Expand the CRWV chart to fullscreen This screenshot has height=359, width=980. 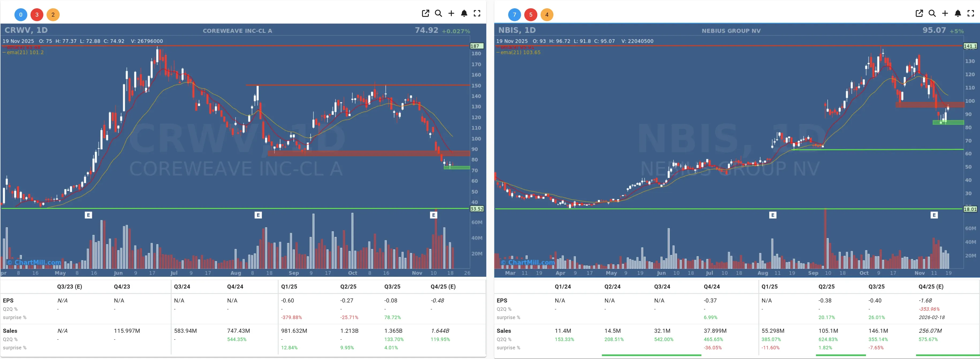coord(477,13)
